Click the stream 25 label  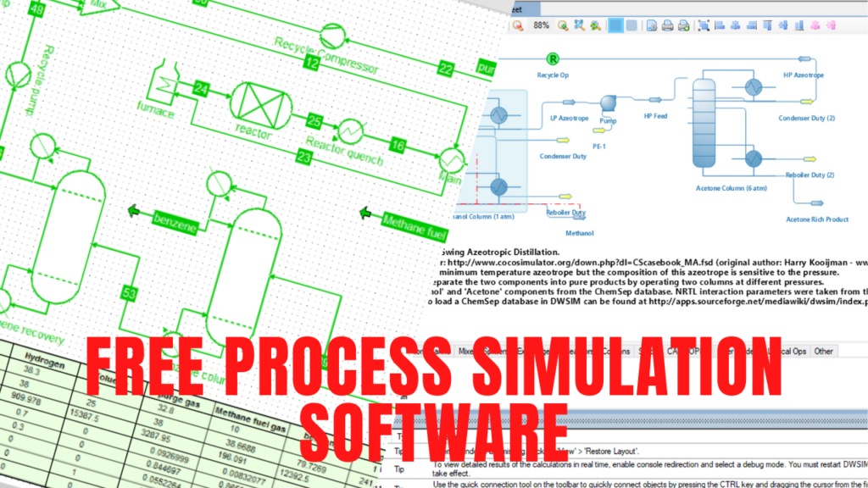314,121
